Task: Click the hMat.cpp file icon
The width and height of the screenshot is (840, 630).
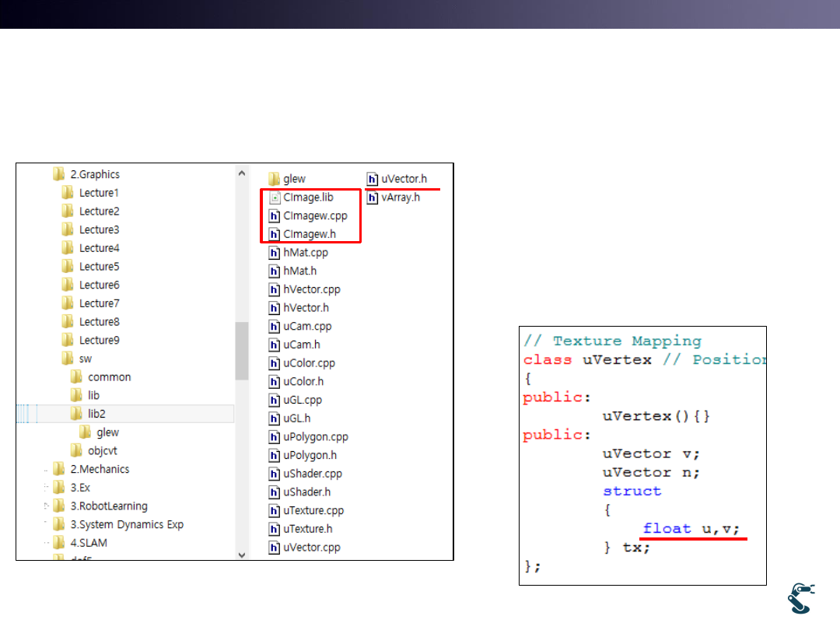Action: click(x=274, y=253)
